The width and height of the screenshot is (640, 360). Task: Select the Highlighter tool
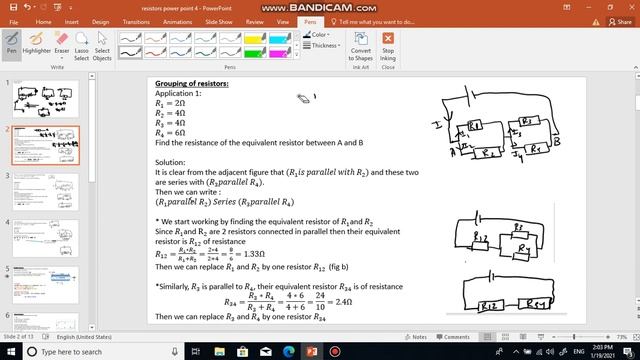point(36,44)
